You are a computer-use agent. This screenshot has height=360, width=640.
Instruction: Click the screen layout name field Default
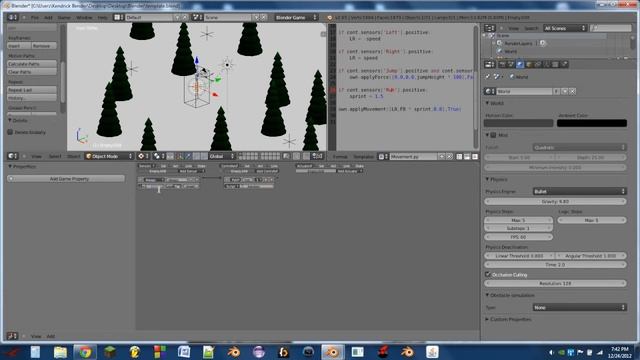[149, 18]
